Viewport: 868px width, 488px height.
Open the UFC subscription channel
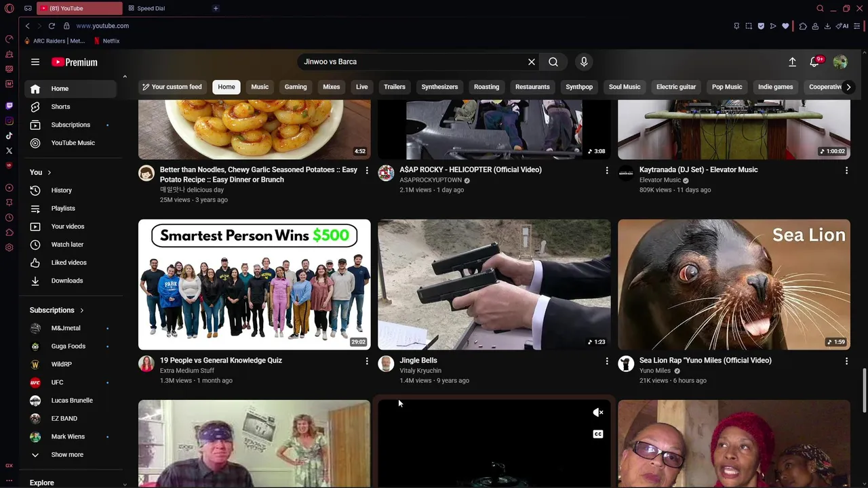pyautogui.click(x=71, y=382)
